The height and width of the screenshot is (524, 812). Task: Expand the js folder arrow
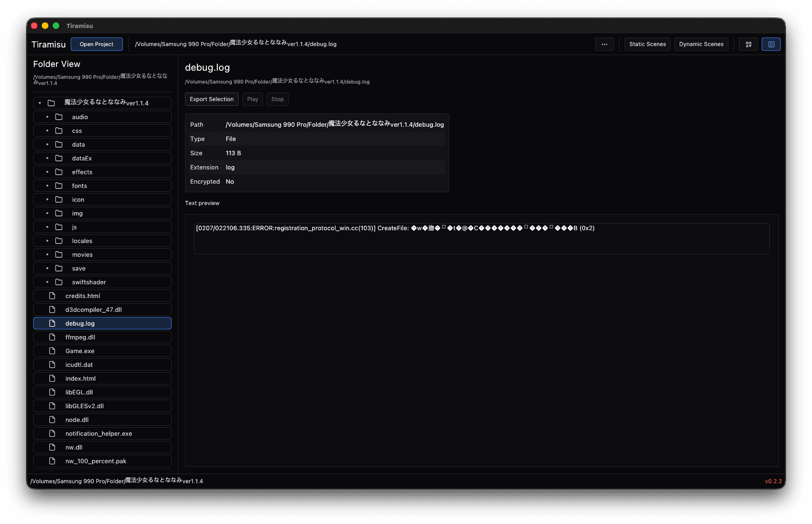tap(47, 227)
